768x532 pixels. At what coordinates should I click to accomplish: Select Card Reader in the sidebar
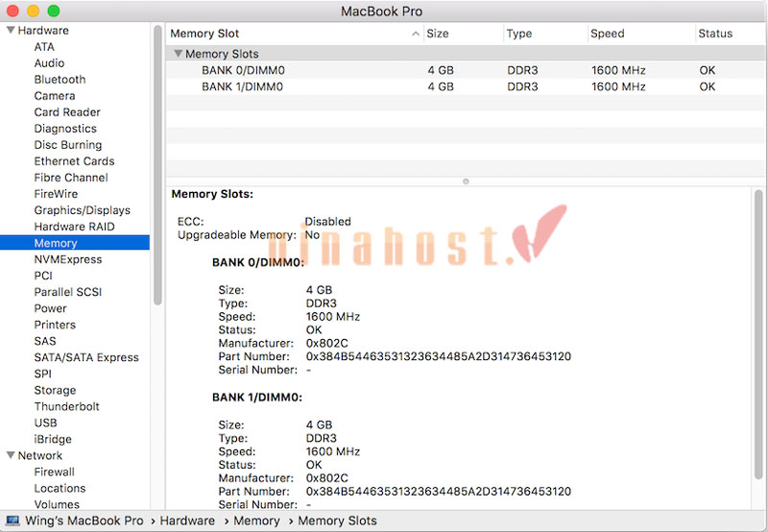pyautogui.click(x=67, y=112)
